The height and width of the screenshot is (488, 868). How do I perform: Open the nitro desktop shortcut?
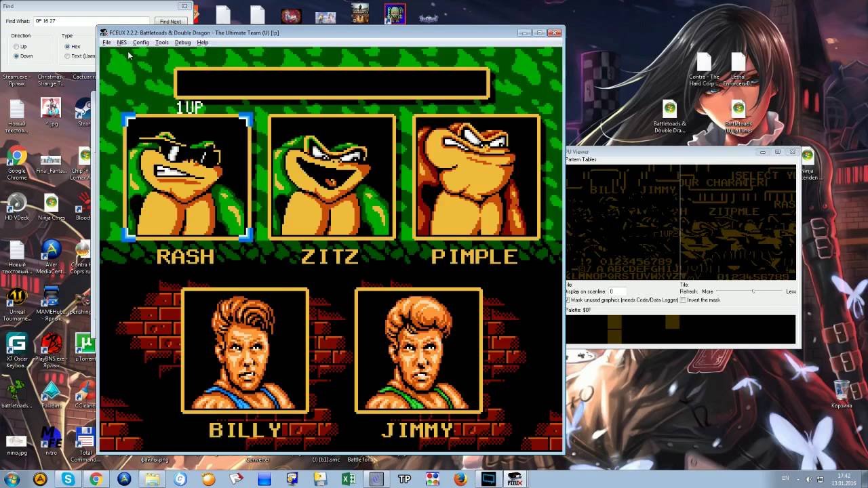tap(51, 441)
